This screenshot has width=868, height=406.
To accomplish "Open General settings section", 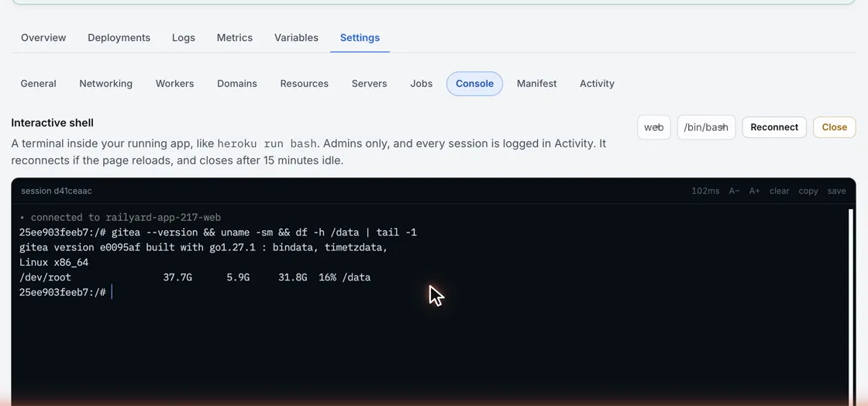I will (38, 84).
